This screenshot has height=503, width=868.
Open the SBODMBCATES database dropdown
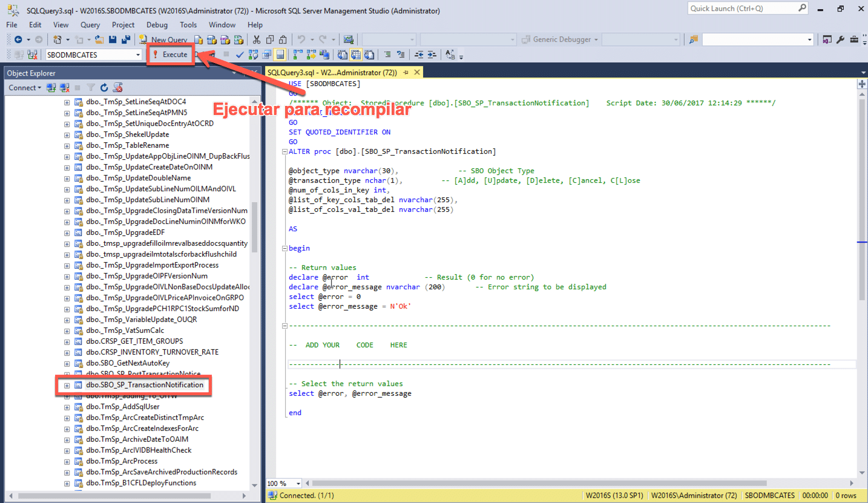[x=138, y=54]
